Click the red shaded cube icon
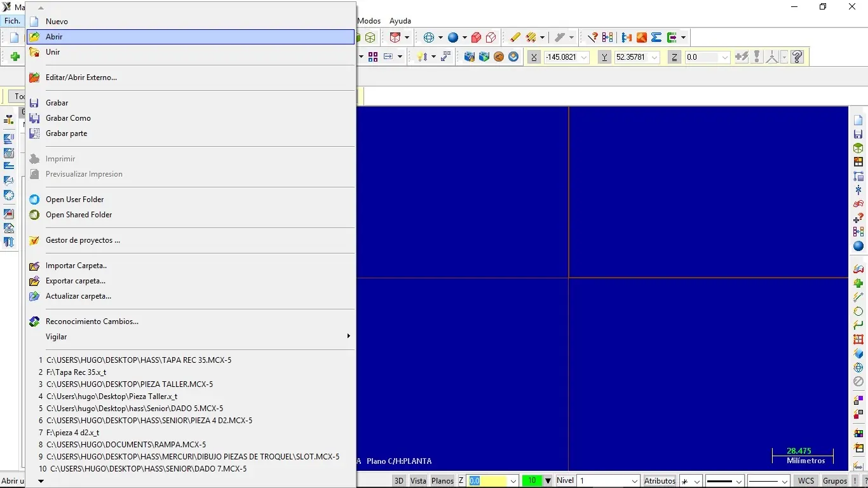 [x=476, y=37]
